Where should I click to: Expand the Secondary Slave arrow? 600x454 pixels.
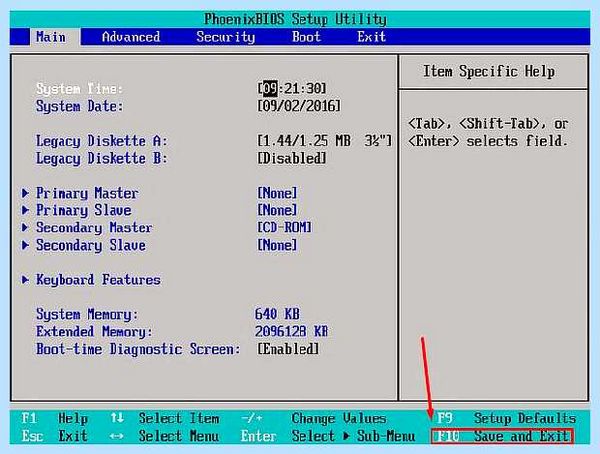(x=25, y=245)
